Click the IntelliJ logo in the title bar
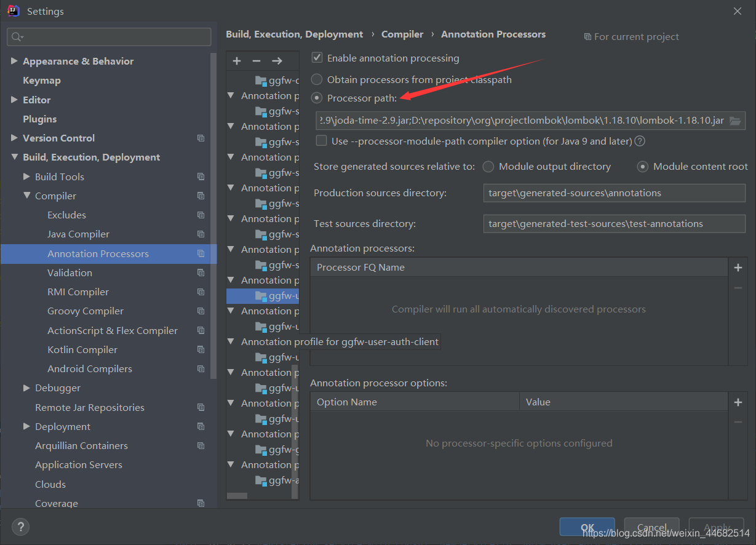This screenshot has width=756, height=545. point(13,11)
